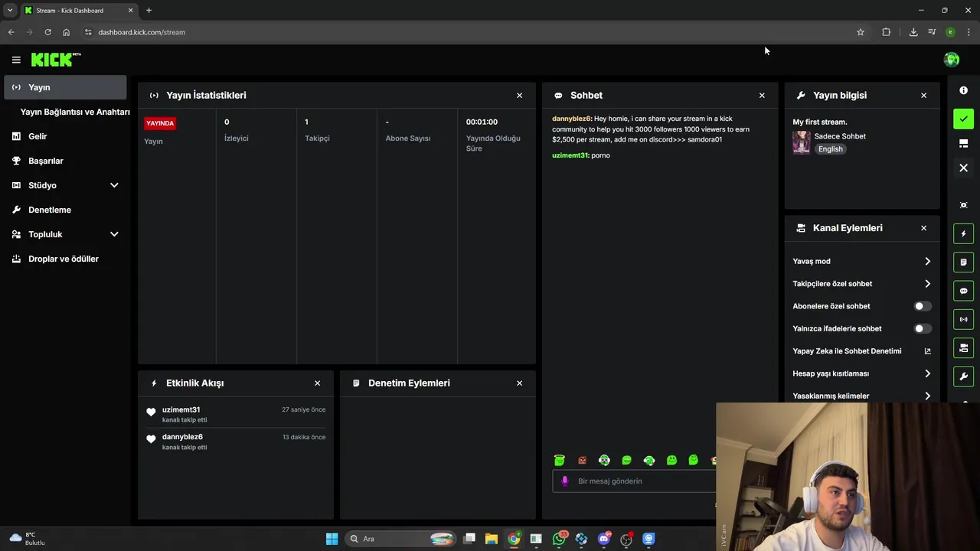Click the green checkmark icon in right sidebar
This screenshot has width=980, height=551.
point(964,119)
